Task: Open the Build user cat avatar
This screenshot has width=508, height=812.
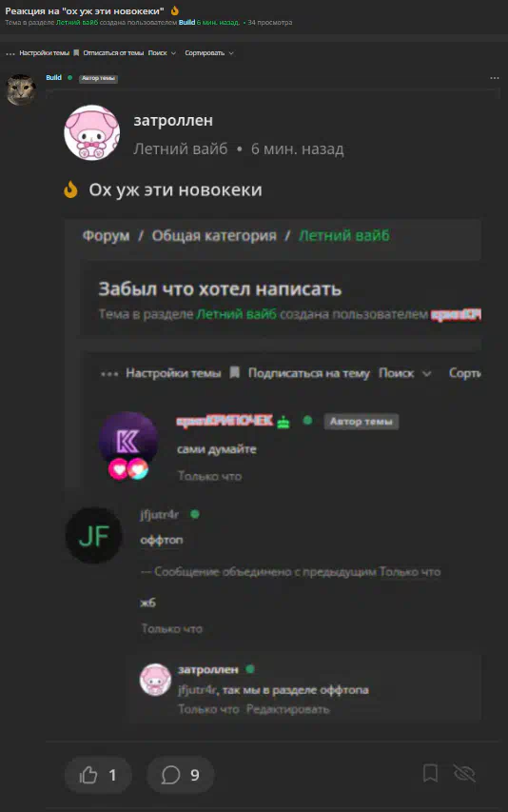Action: [x=21, y=89]
